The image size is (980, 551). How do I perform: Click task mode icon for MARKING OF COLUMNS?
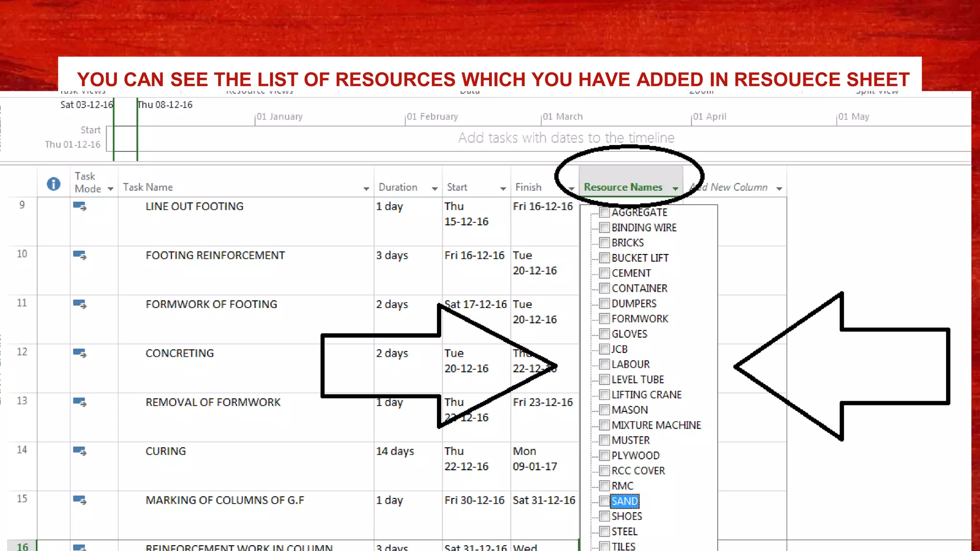point(79,500)
